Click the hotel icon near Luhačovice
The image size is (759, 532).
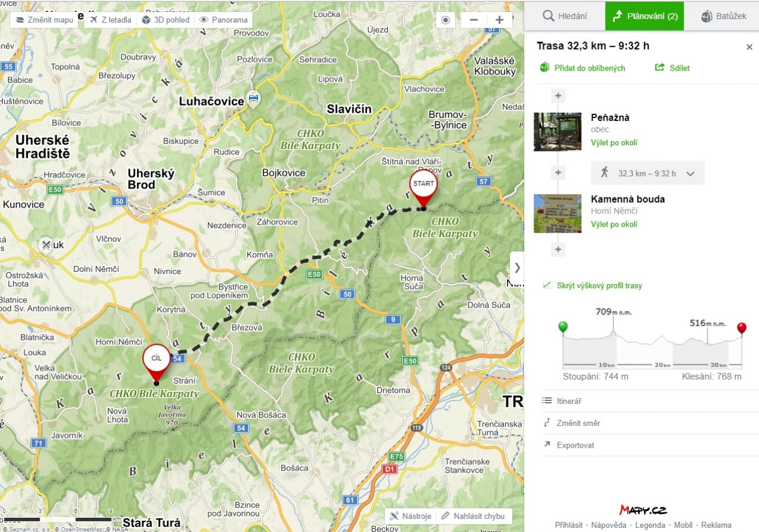click(x=253, y=97)
